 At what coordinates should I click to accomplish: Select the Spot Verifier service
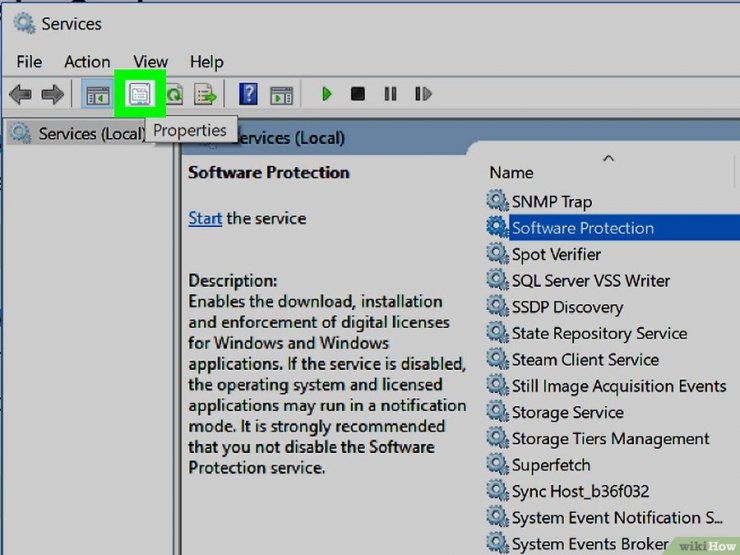coord(556,255)
